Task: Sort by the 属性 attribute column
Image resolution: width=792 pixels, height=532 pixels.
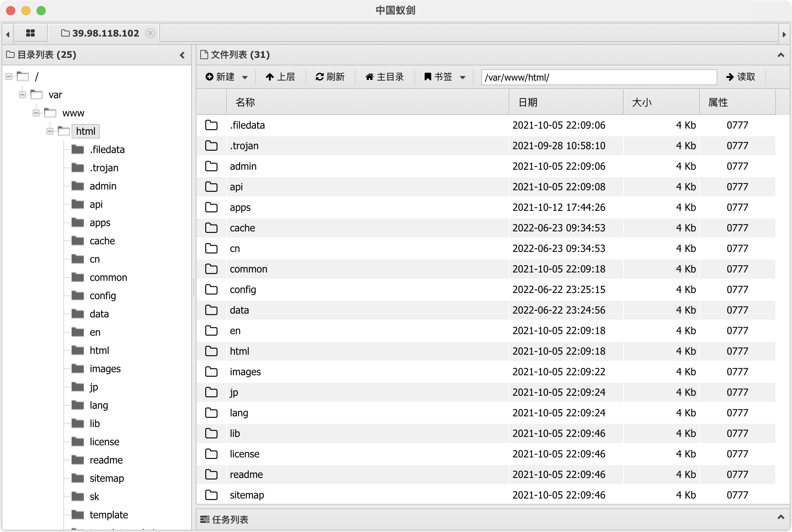Action: 738,102
